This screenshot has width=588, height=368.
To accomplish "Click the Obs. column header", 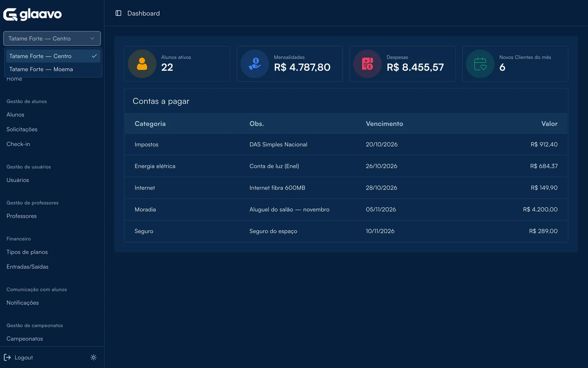I will coord(257,124).
